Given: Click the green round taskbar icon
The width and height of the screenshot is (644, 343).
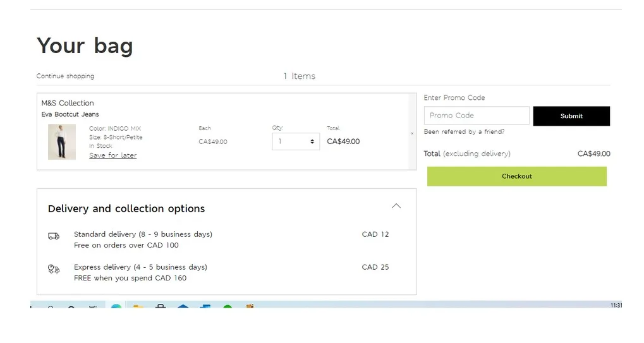Looking at the screenshot, I should pos(228,308).
